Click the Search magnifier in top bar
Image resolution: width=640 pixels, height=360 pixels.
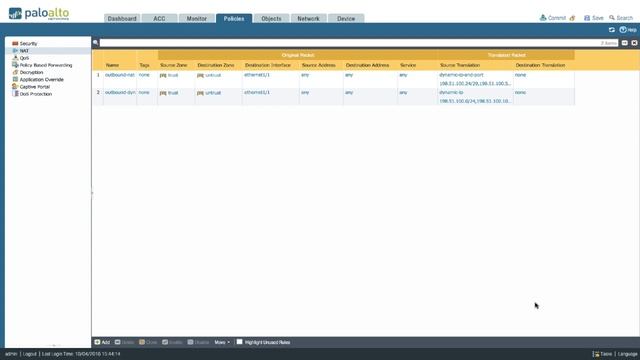click(x=612, y=18)
